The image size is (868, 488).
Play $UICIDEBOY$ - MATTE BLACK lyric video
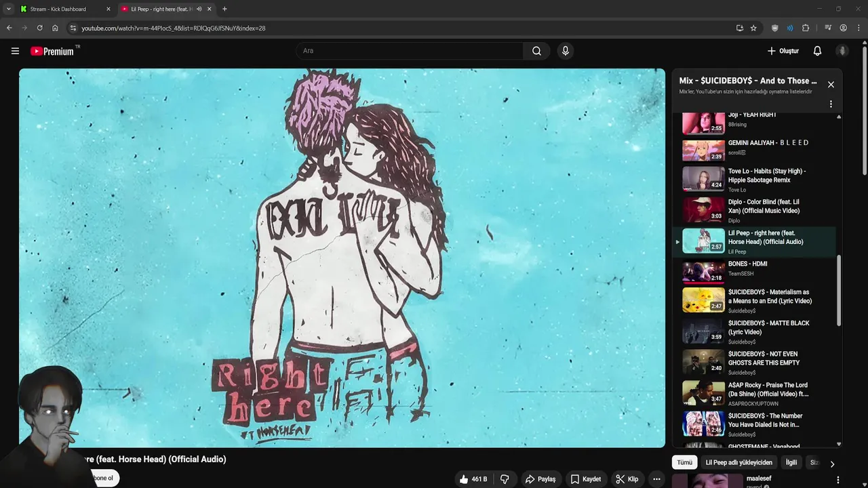point(754,331)
